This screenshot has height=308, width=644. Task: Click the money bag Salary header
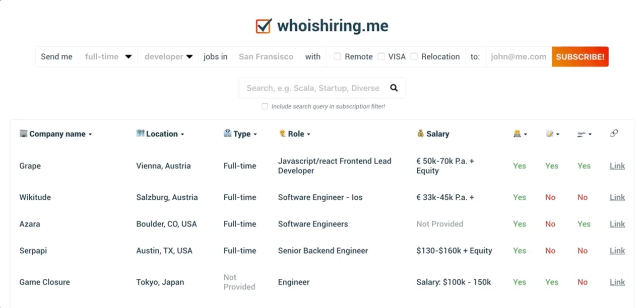433,134
